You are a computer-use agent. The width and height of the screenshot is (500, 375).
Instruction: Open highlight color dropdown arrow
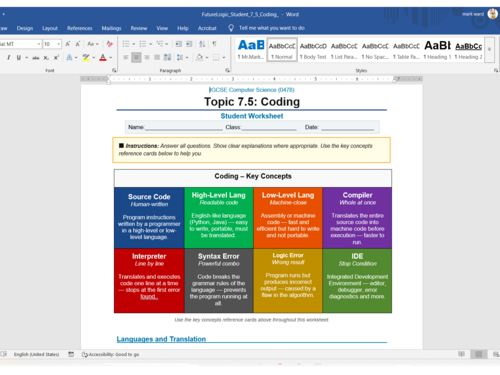94,58
